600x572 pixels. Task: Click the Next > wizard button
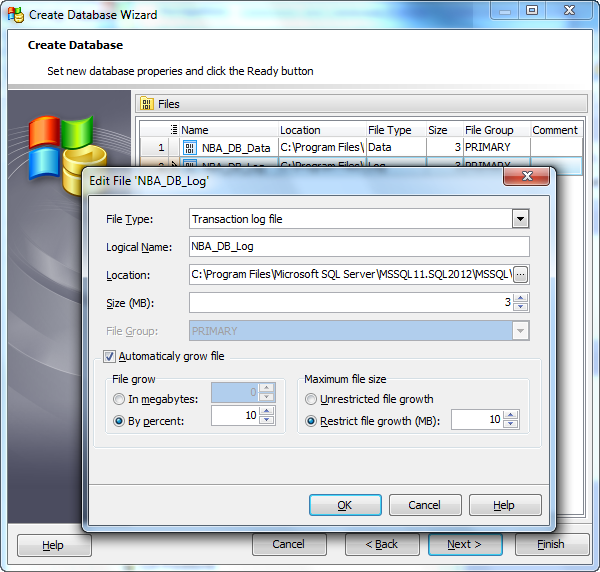click(x=465, y=544)
